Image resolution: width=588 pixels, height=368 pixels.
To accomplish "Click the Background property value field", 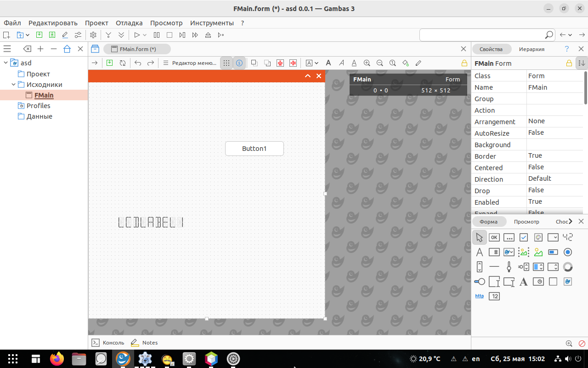I will (x=555, y=144).
